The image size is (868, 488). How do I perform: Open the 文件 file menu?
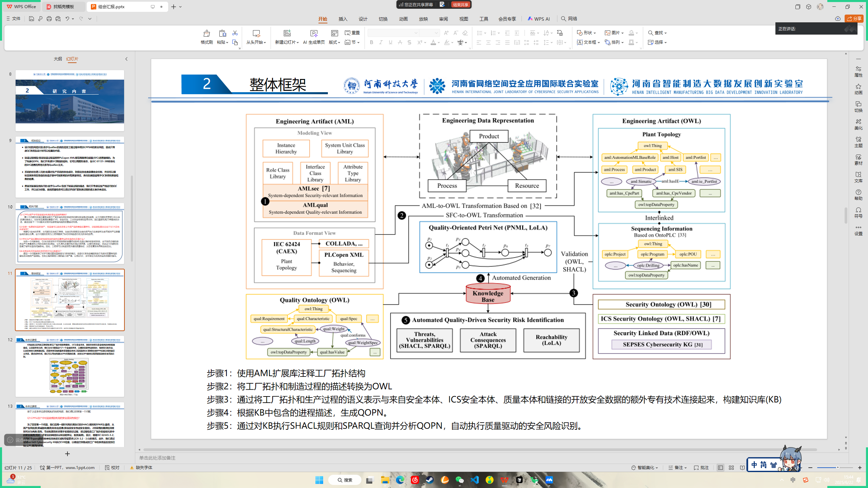14,19
